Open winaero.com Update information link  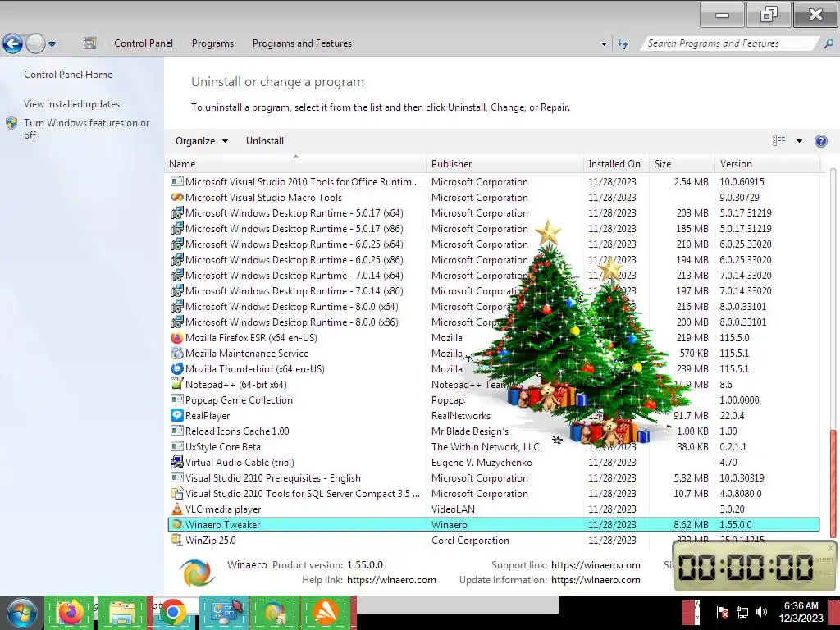click(596, 580)
